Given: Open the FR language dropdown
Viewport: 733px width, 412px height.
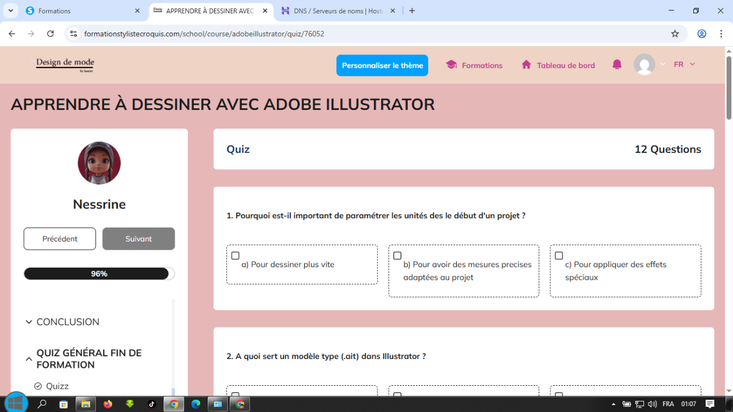Looking at the screenshot, I should click(684, 64).
